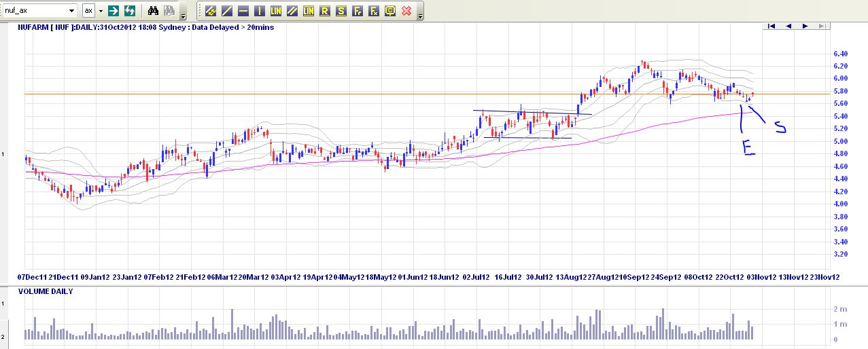Jump to first chart data with skip-back arrow
This screenshot has width=868, height=349.
[771, 26]
